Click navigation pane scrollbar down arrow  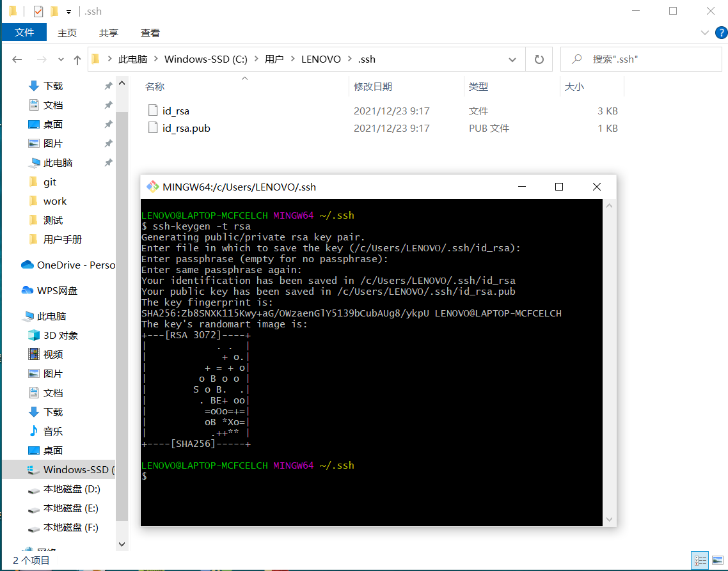pyautogui.click(x=122, y=544)
